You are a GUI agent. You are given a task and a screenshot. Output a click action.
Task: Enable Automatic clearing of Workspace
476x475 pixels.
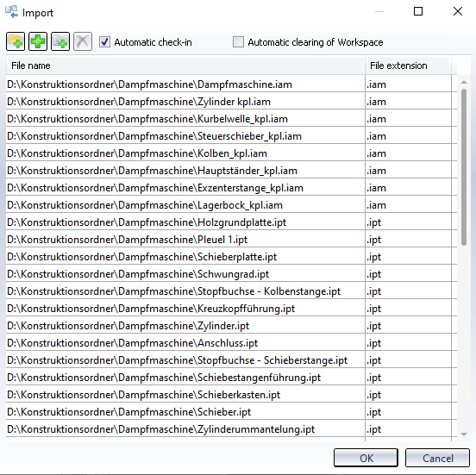[238, 42]
